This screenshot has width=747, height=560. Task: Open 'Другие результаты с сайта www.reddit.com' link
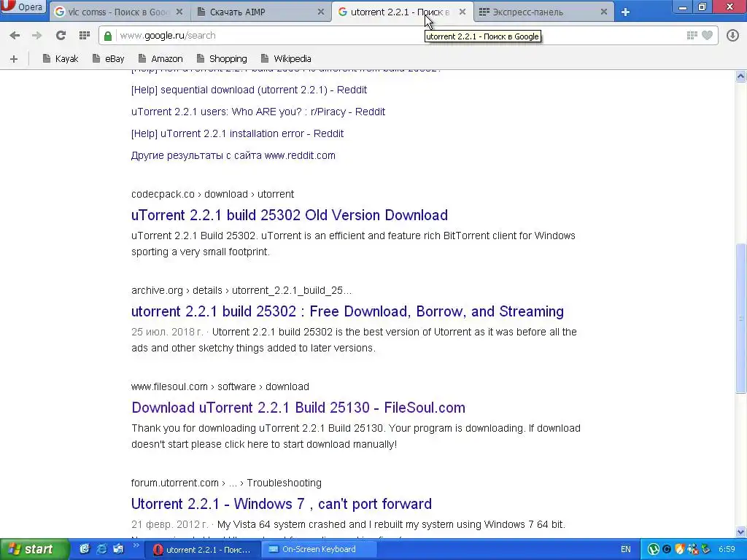(x=233, y=155)
